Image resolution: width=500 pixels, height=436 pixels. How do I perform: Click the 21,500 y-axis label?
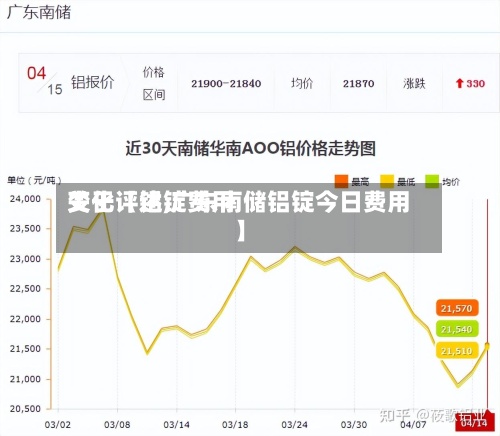(x=25, y=349)
